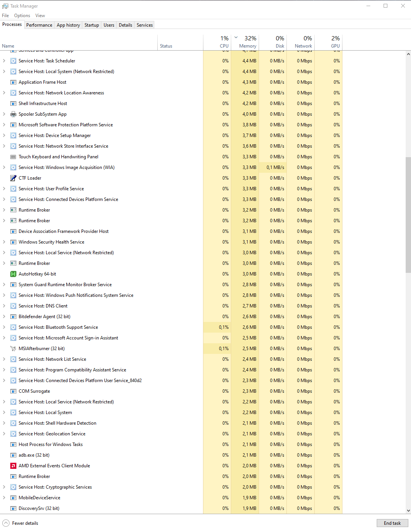Screen dimensions: 411x532
Task: Sort by the Status column header
Action: [181, 42]
